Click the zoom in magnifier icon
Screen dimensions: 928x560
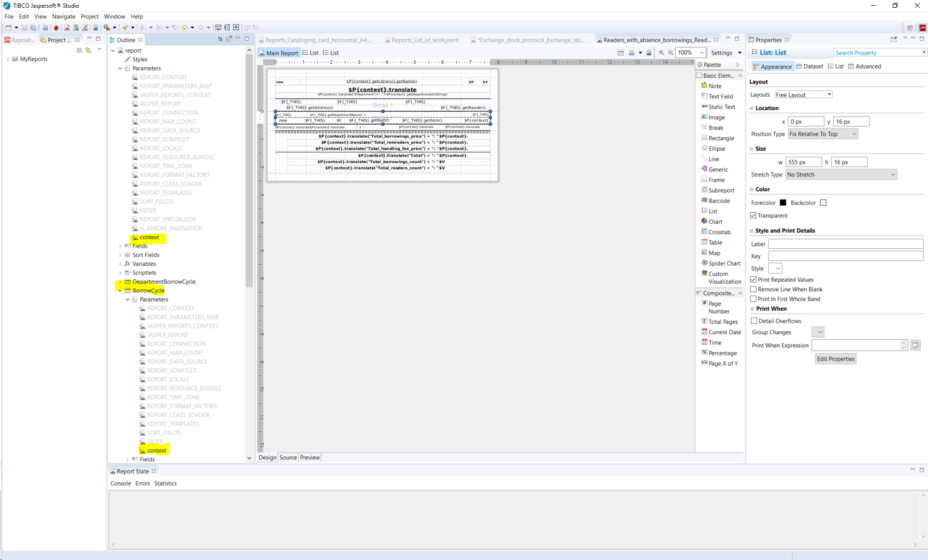pos(661,53)
